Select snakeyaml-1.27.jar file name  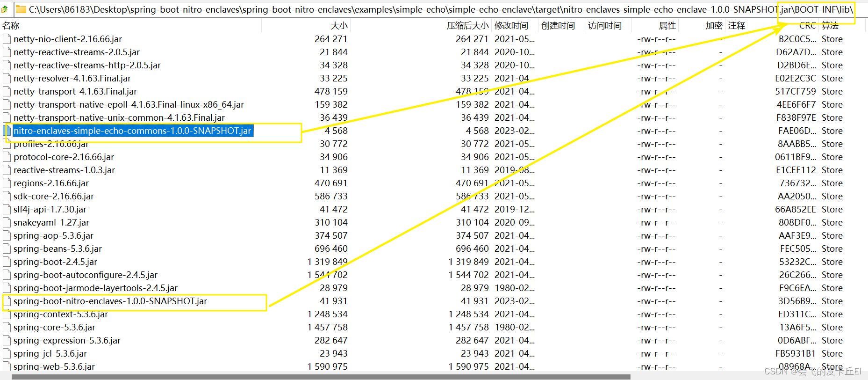(51, 222)
